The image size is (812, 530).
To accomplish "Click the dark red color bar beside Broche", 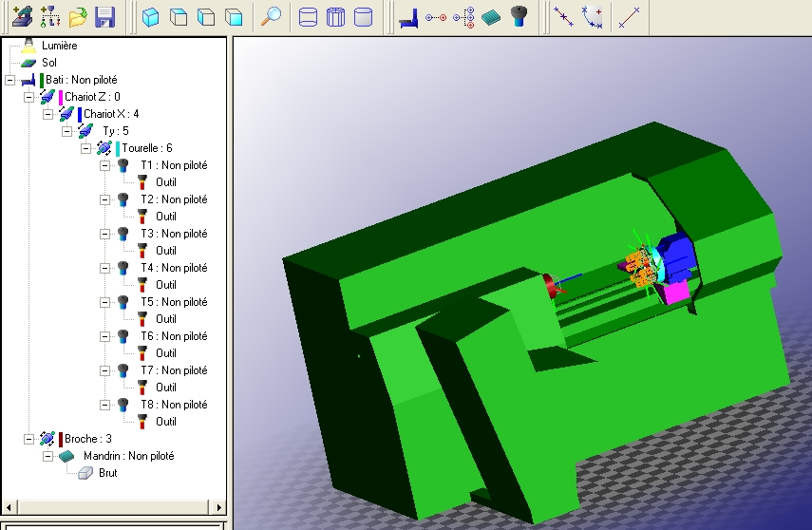I will [x=61, y=440].
